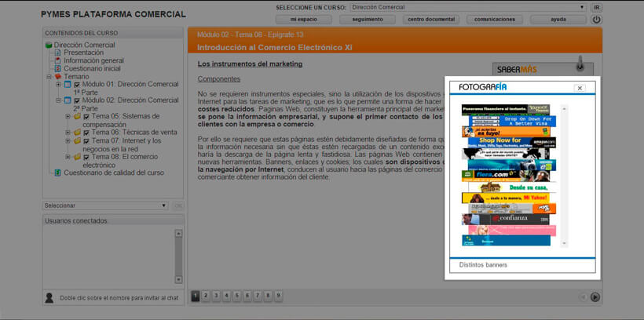Toggle Tema 06 Técnicas de venta checkbox

pos(86,133)
